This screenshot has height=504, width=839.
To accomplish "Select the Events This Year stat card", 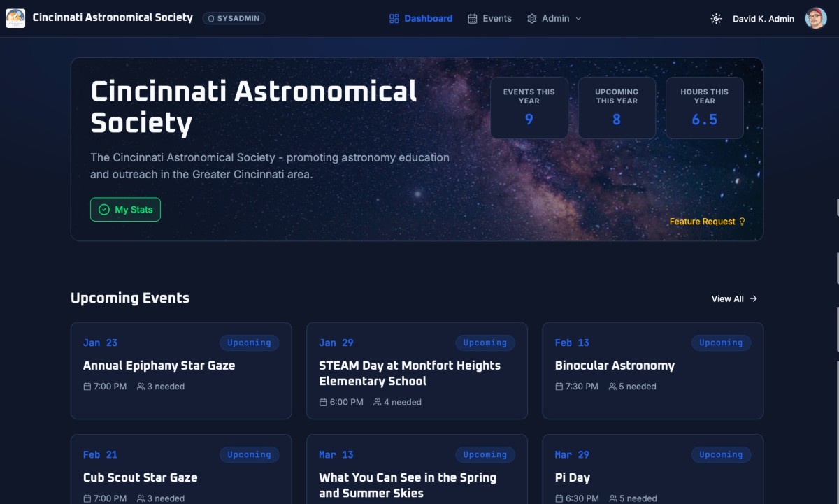I will [529, 108].
